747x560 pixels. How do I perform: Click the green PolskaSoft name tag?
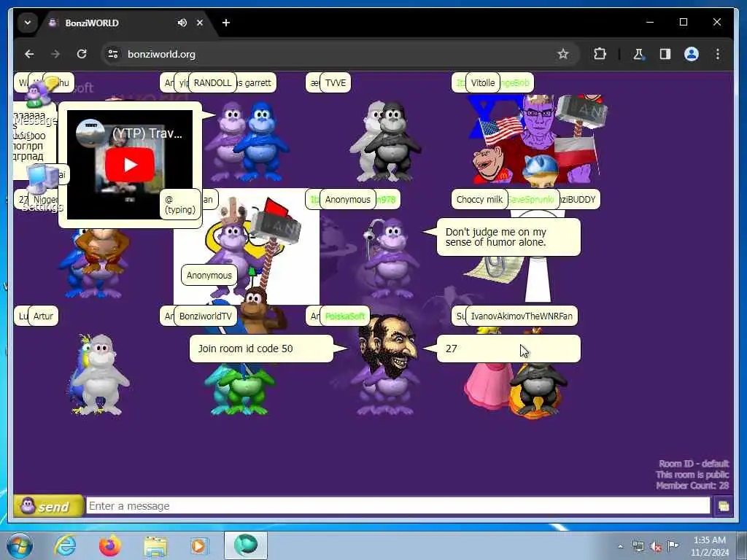click(344, 316)
